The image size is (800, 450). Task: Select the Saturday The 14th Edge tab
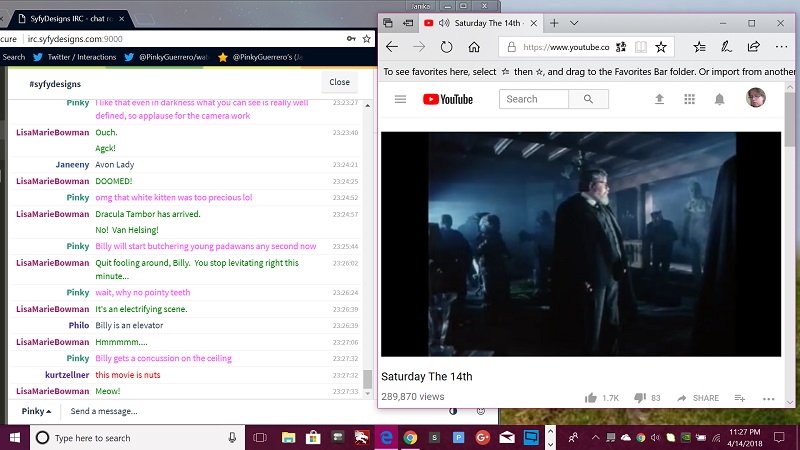click(x=481, y=23)
